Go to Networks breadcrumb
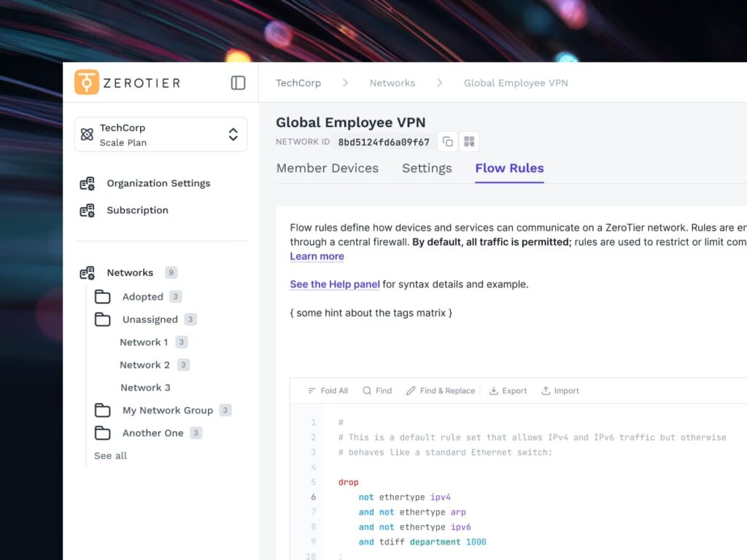Screen dimensions: 747x560 392,83
